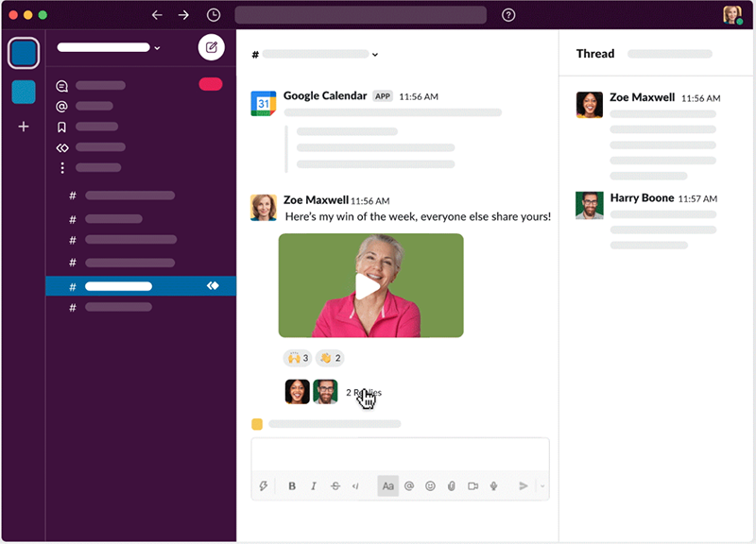Attach a file with the paperclip icon
The image size is (756, 544).
(452, 486)
